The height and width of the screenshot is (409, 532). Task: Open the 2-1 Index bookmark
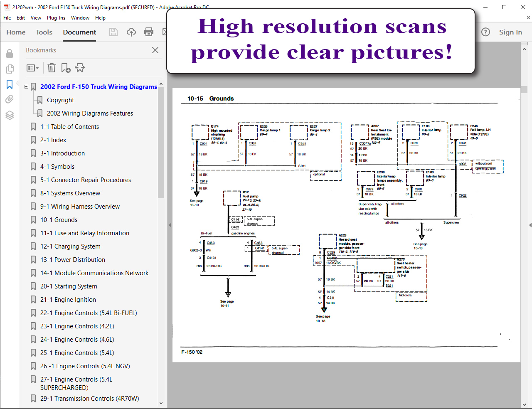click(53, 140)
